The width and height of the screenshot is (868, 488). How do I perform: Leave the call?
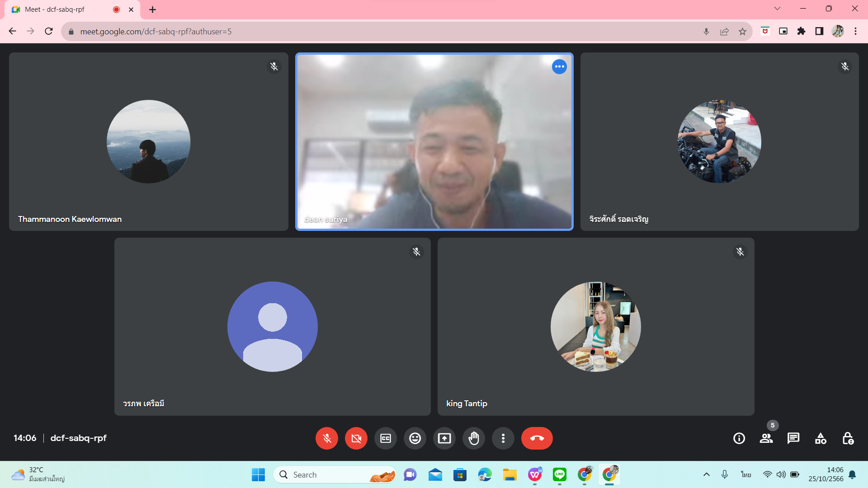[x=537, y=438]
